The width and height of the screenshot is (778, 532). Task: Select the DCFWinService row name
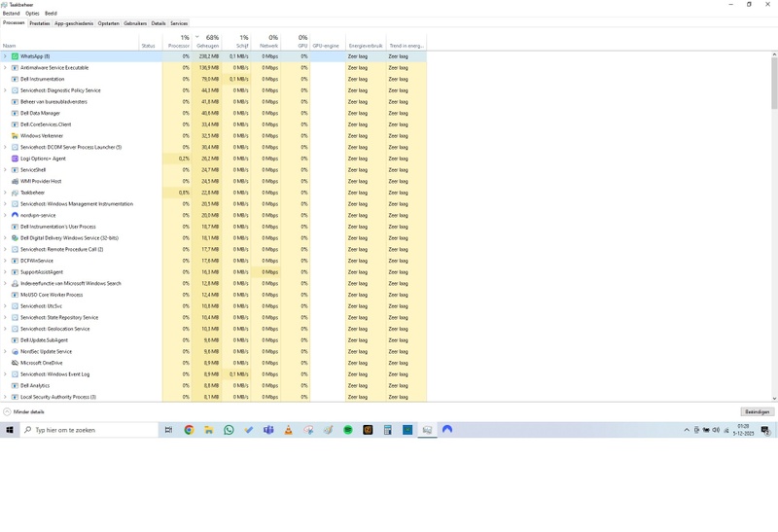coord(37,261)
